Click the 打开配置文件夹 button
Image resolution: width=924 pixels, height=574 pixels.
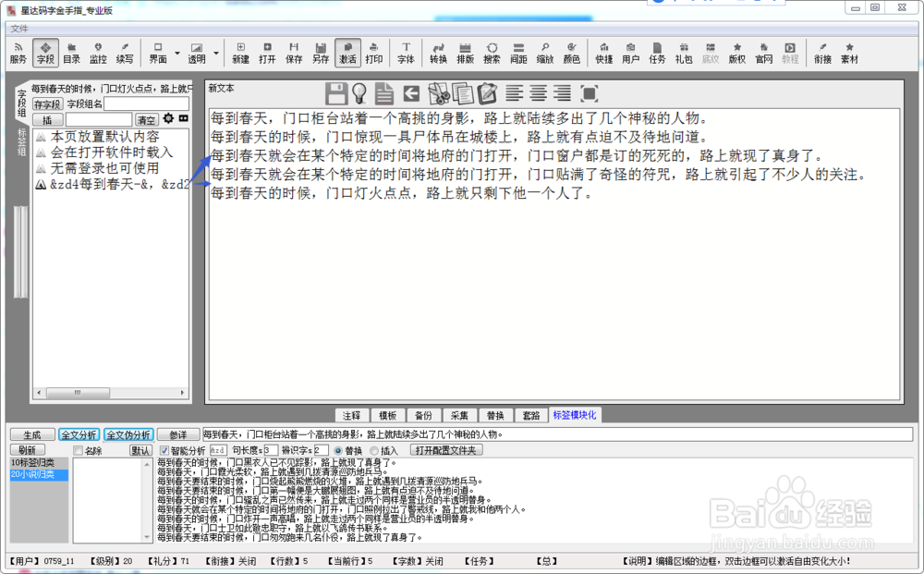(x=446, y=450)
